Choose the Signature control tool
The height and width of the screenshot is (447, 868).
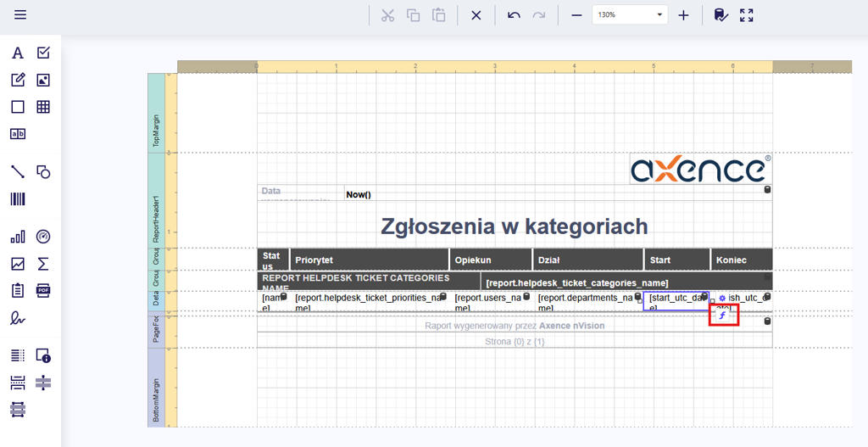[17, 318]
